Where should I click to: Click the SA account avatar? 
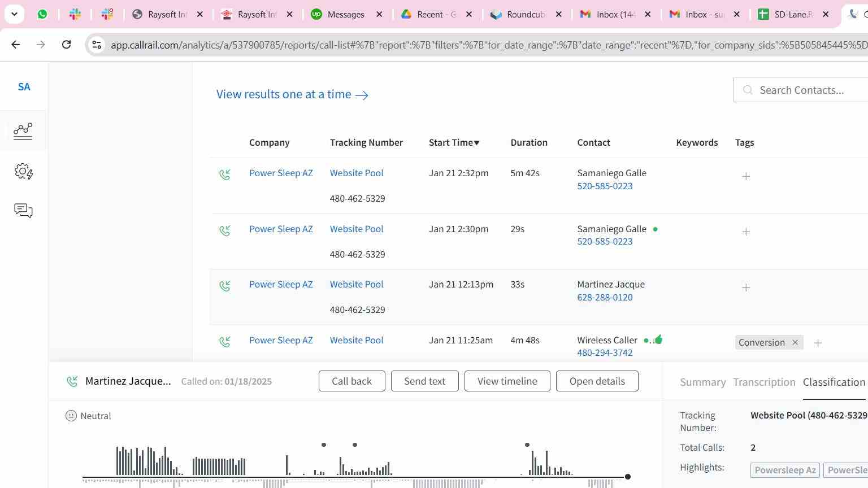24,87
